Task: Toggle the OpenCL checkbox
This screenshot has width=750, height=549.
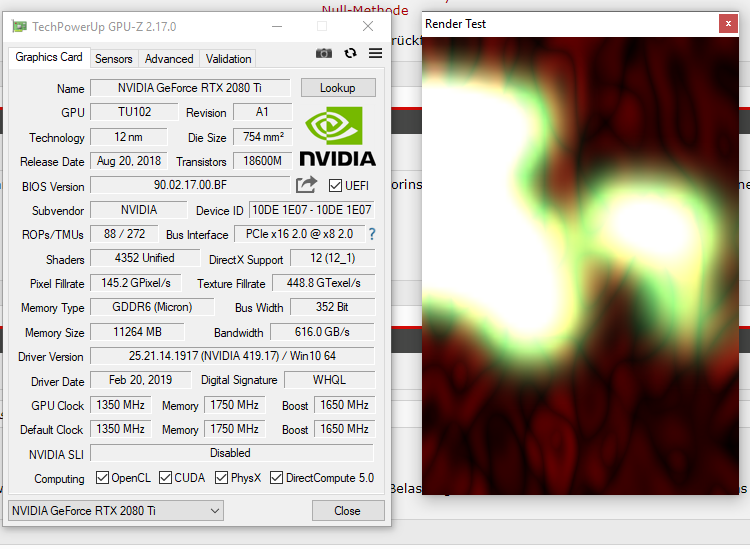Action: [102, 477]
